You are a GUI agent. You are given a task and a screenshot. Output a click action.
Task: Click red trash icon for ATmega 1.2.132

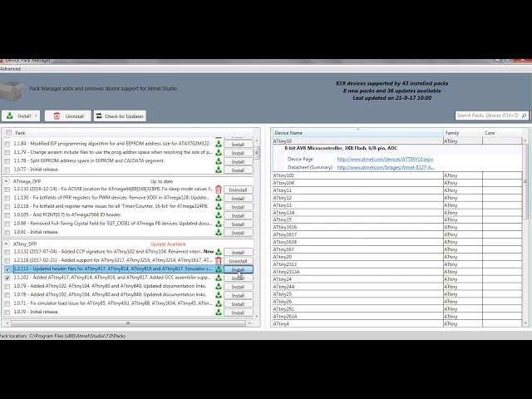tap(219, 190)
